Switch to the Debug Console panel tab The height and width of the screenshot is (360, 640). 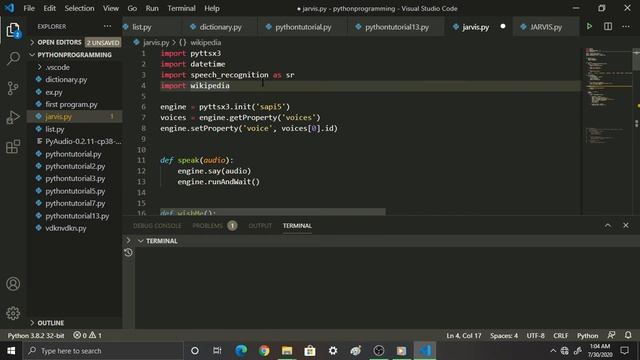[x=157, y=226]
